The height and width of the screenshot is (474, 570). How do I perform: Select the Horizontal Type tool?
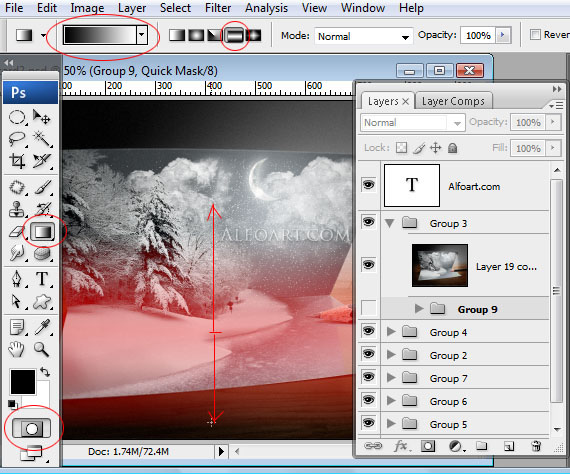42,279
